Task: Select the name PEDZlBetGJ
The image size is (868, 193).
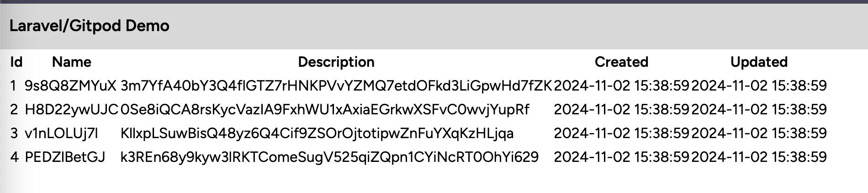Action: pos(65,157)
